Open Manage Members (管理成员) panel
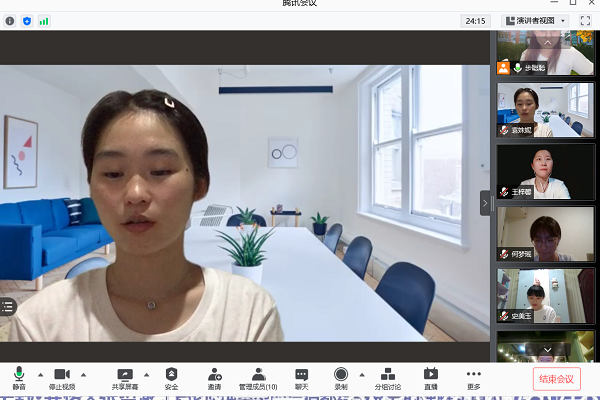 point(258,377)
